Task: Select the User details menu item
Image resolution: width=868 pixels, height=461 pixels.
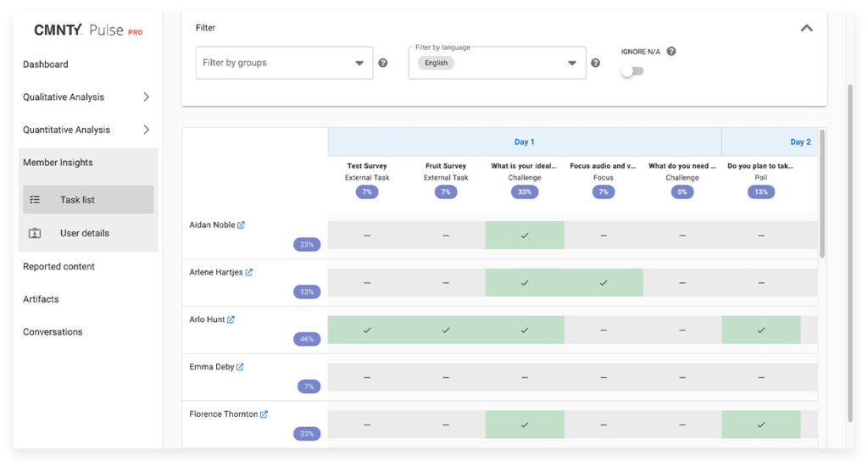Action: pos(88,233)
